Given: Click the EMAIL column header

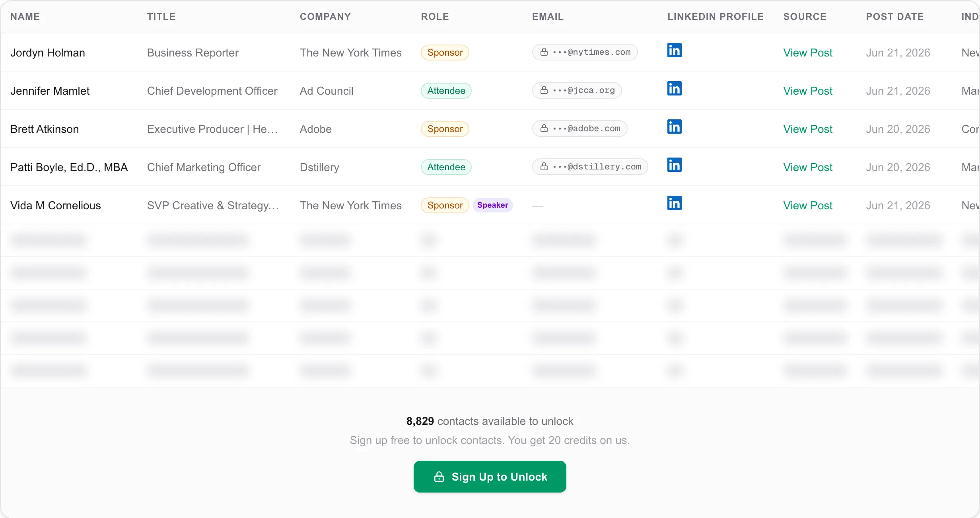Looking at the screenshot, I should pyautogui.click(x=548, y=17).
